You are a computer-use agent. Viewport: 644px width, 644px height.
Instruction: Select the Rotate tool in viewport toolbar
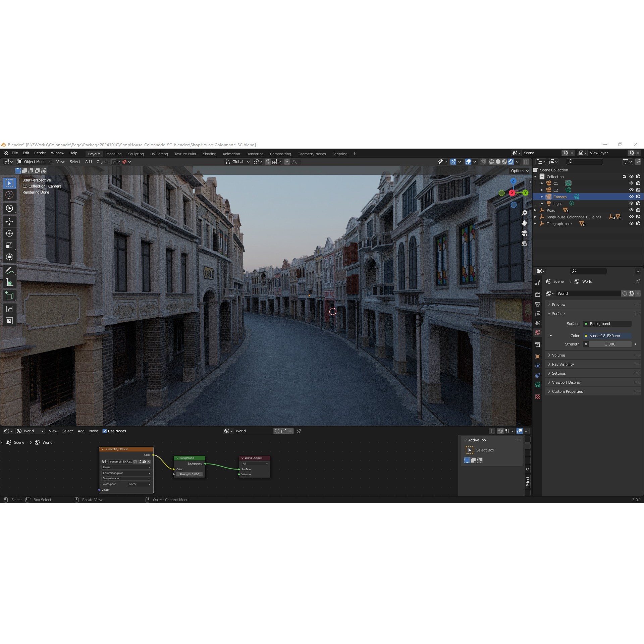coord(10,234)
